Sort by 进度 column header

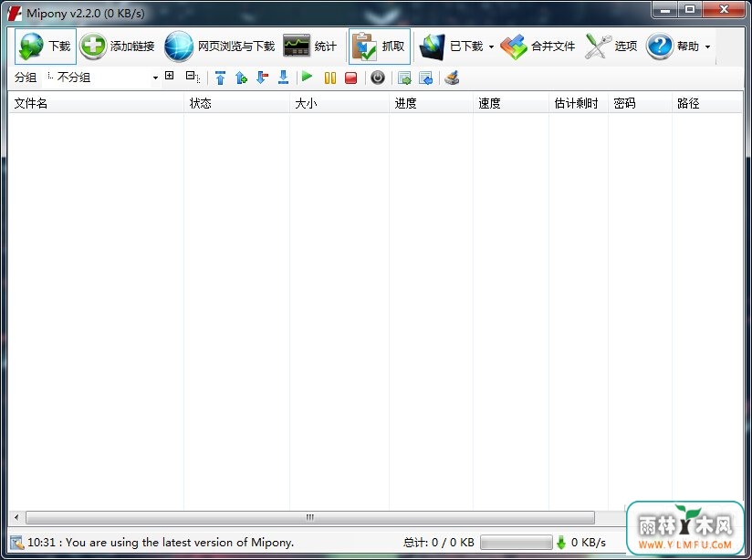pyautogui.click(x=431, y=103)
